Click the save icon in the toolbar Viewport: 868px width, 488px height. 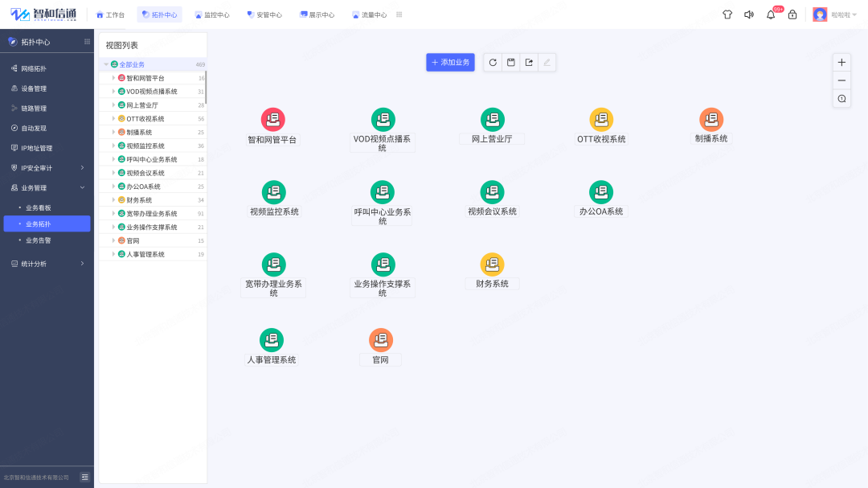[x=511, y=63]
